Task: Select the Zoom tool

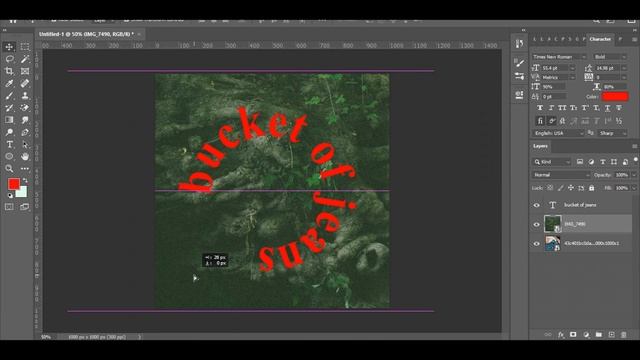Action: 9,169
